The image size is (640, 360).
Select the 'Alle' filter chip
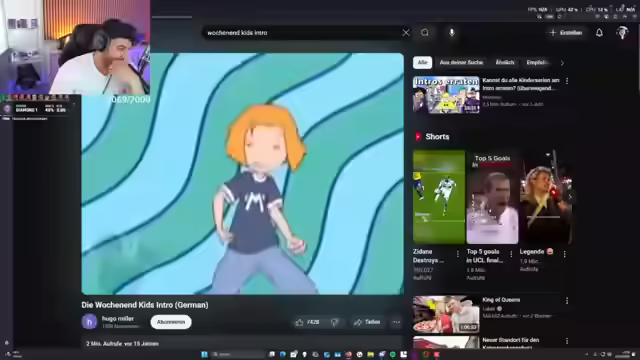[422, 62]
